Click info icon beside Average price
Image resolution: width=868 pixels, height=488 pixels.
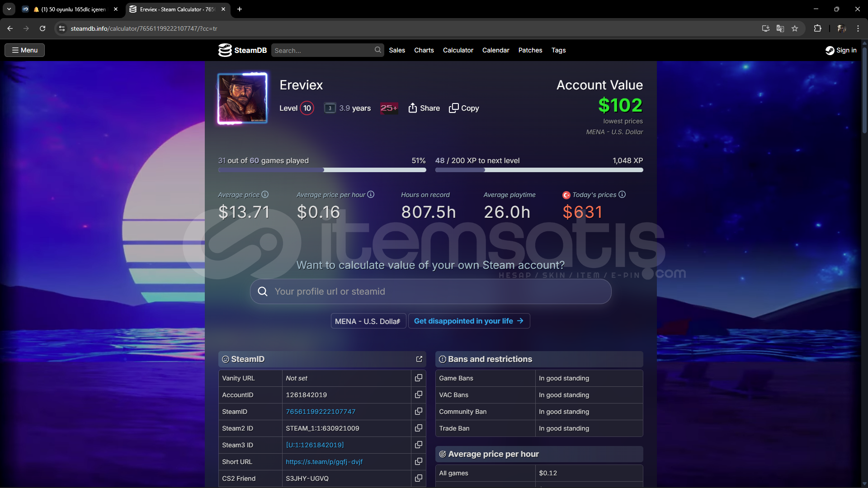click(265, 194)
